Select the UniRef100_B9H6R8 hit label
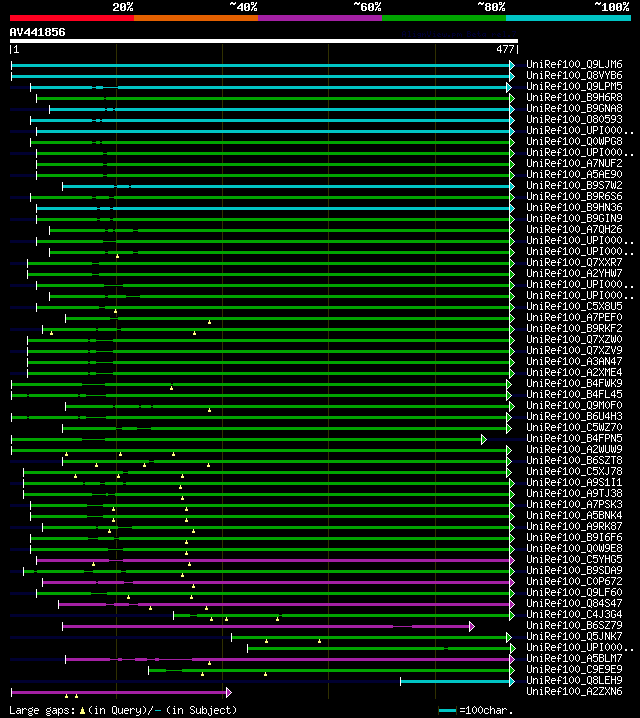The width and height of the screenshot is (640, 718). [574, 97]
